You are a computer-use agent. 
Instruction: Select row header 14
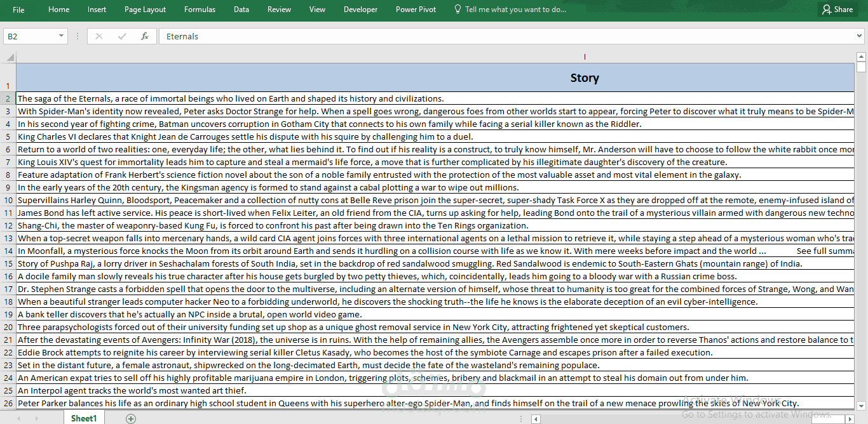point(8,251)
